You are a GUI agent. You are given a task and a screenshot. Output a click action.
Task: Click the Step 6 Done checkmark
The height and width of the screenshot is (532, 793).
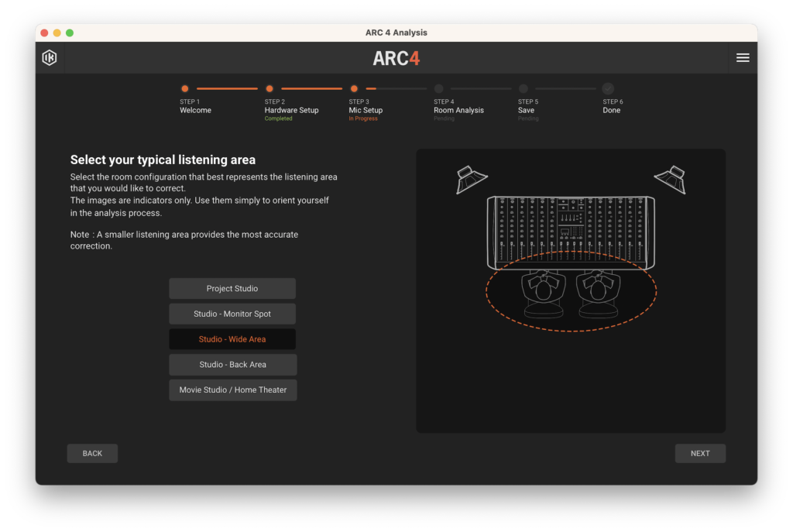click(x=608, y=89)
